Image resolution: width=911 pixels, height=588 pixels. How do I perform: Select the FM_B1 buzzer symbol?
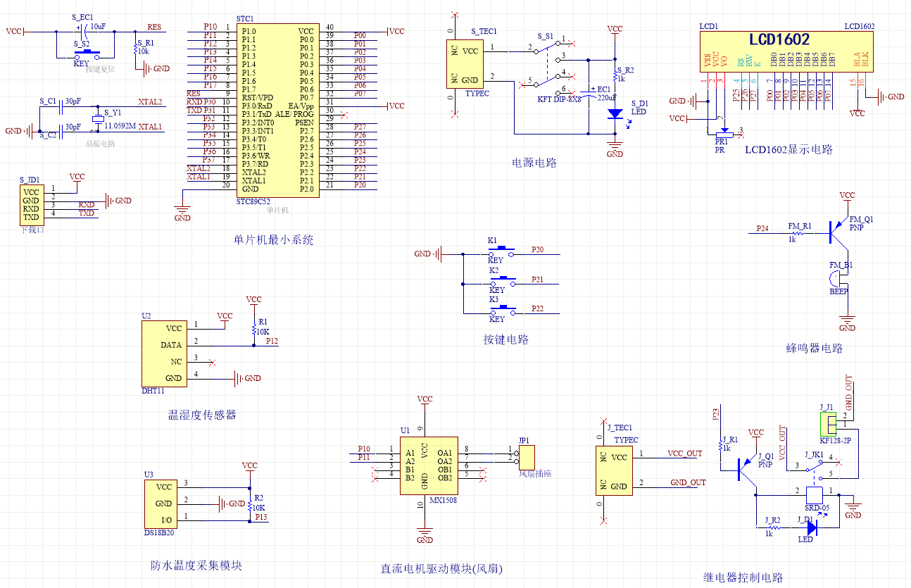tap(837, 279)
